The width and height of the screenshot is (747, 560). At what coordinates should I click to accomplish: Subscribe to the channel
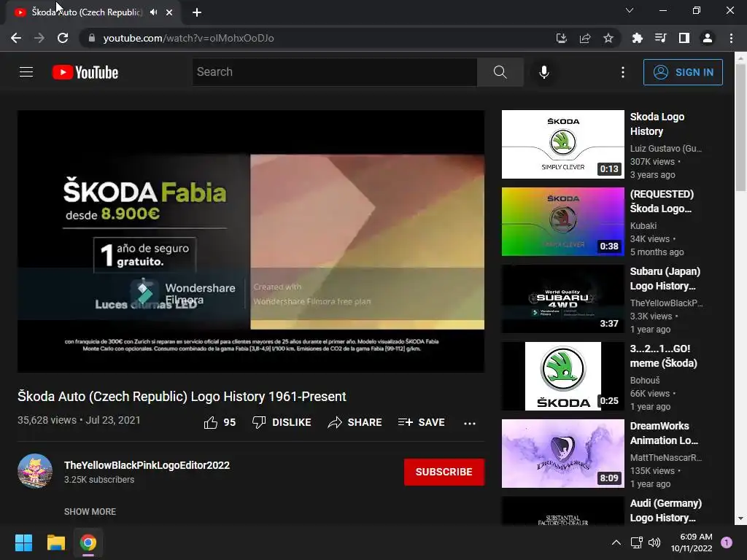coord(444,472)
